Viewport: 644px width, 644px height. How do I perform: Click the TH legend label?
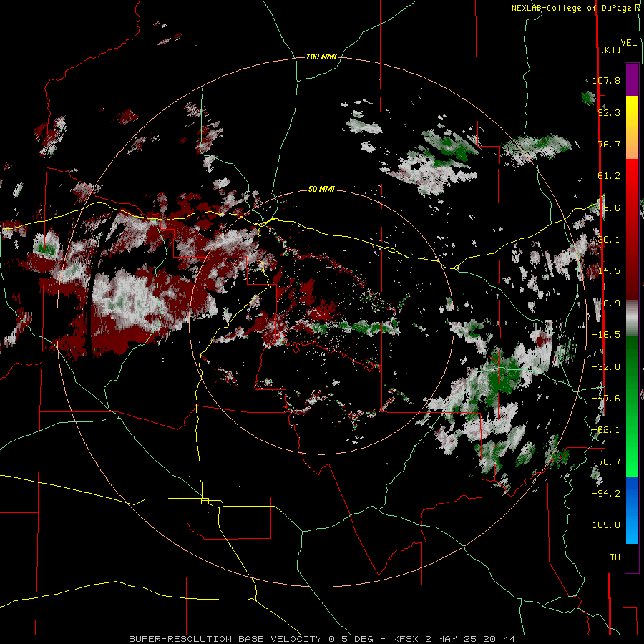pyautogui.click(x=615, y=557)
